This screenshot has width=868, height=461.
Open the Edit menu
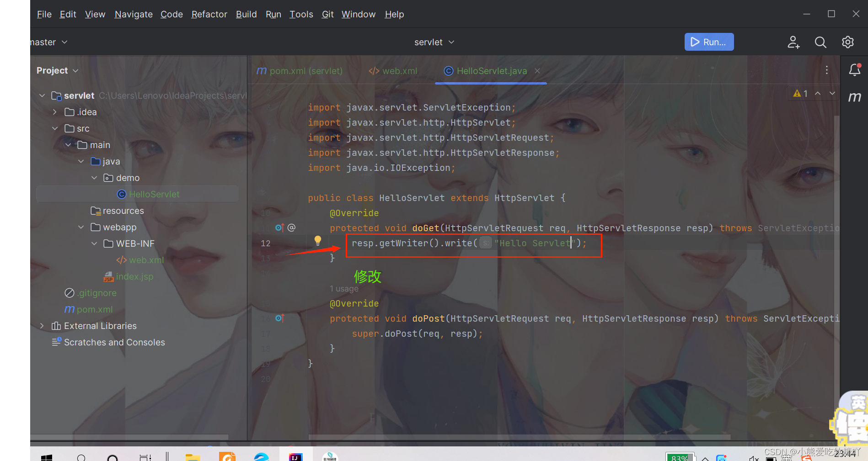coord(68,14)
